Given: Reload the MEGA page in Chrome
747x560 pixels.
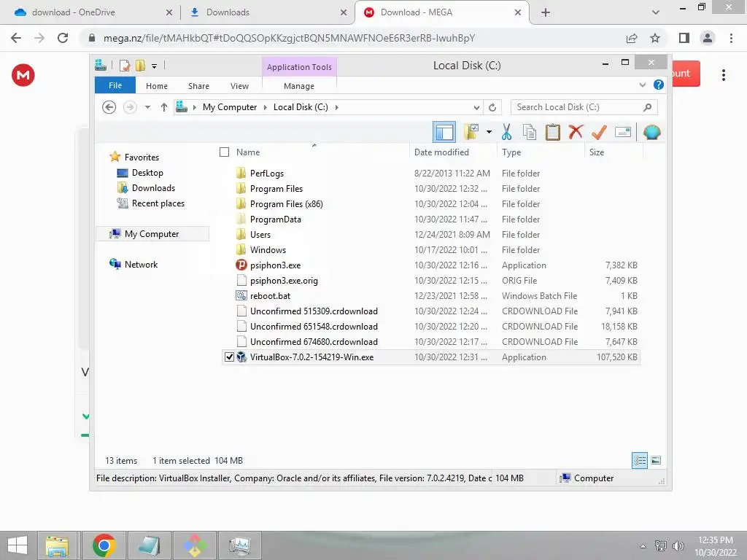Looking at the screenshot, I should click(63, 38).
